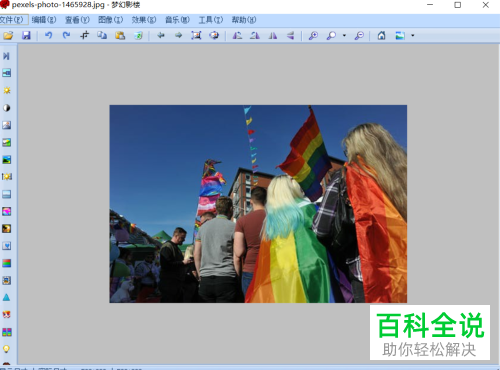
Task: Click the light blue gradient sidebar icon
Action: [x=7, y=194]
